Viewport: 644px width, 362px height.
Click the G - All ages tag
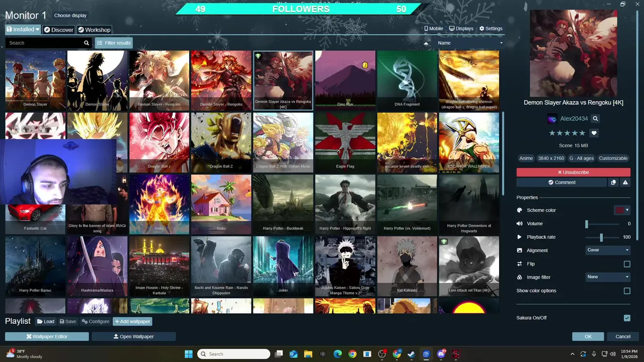click(x=581, y=158)
